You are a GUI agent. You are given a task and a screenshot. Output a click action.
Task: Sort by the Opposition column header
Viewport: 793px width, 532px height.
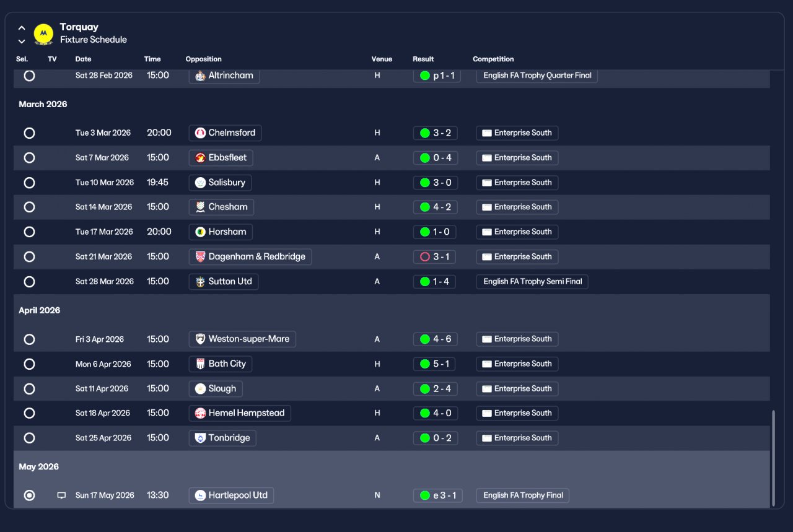(x=203, y=59)
